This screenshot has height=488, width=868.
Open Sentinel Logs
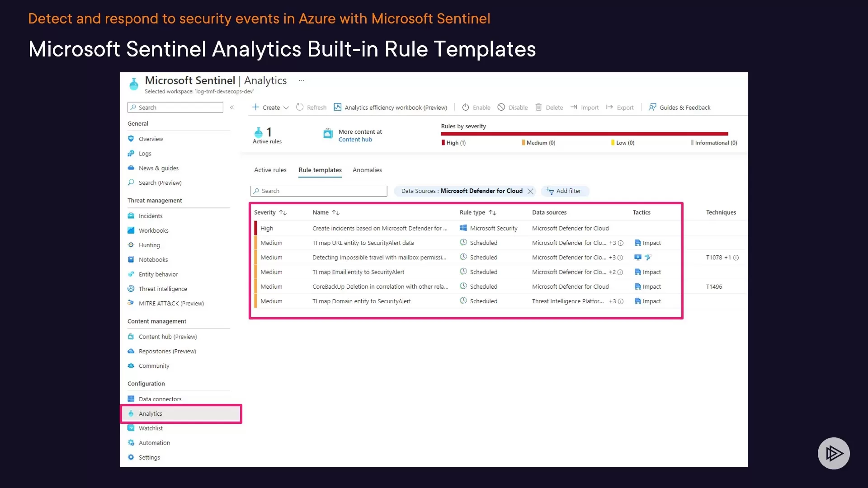(144, 153)
